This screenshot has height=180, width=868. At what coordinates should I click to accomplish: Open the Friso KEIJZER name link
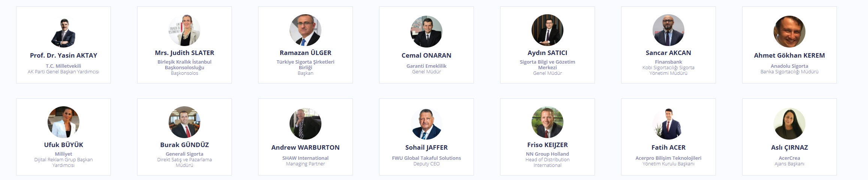point(547,145)
